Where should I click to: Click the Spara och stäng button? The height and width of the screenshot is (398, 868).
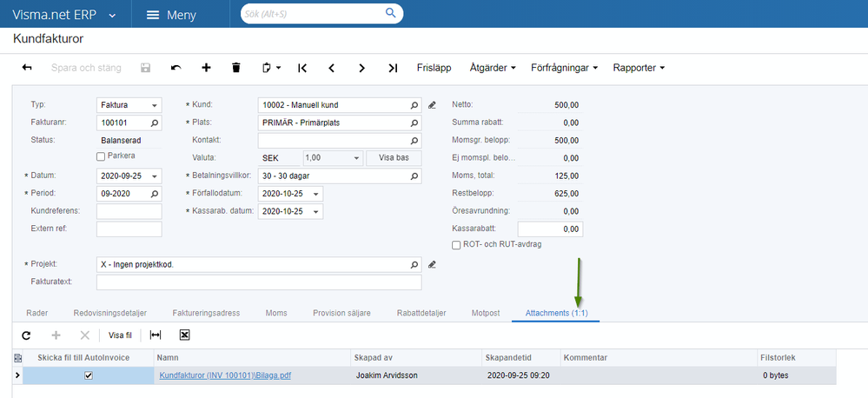86,68
